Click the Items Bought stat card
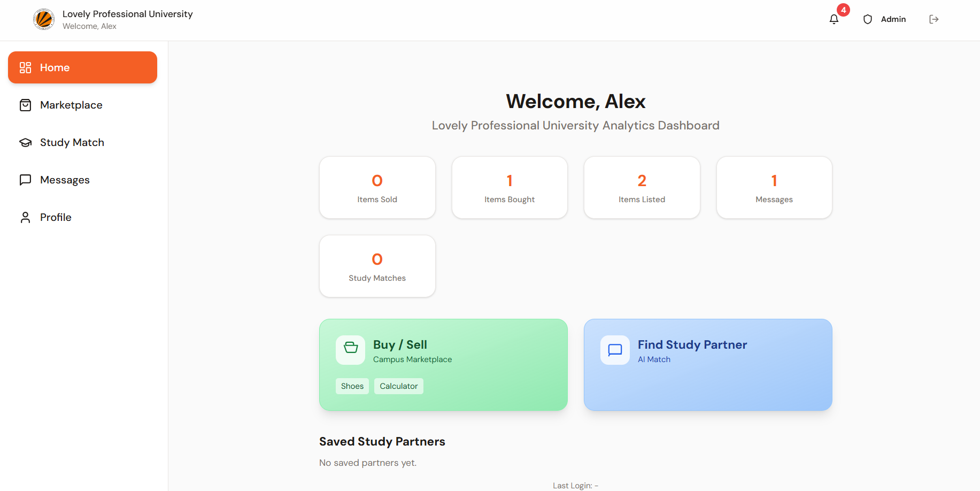Screen dimensions: 980x491 [509, 187]
